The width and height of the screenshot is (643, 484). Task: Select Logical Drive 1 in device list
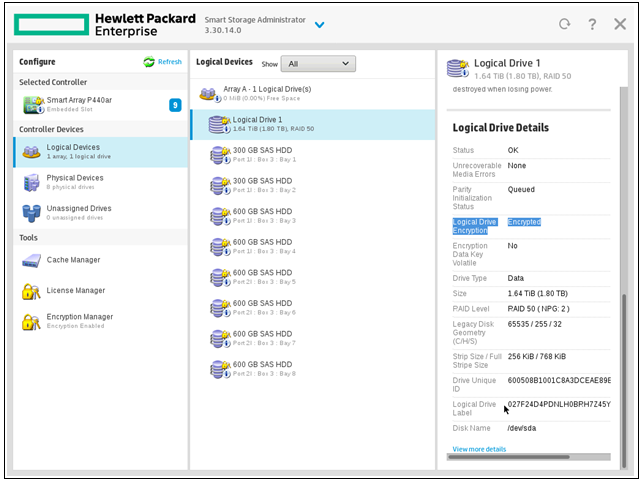pyautogui.click(x=312, y=124)
